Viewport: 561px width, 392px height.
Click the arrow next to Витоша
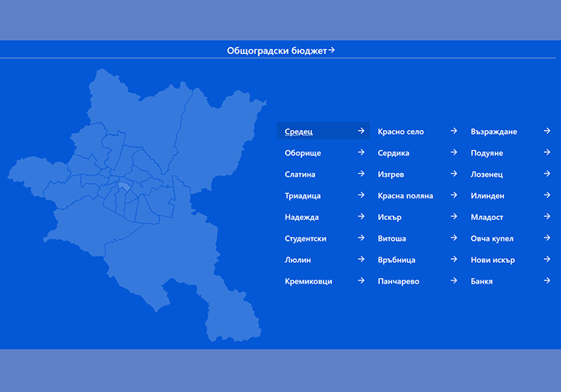tap(454, 238)
